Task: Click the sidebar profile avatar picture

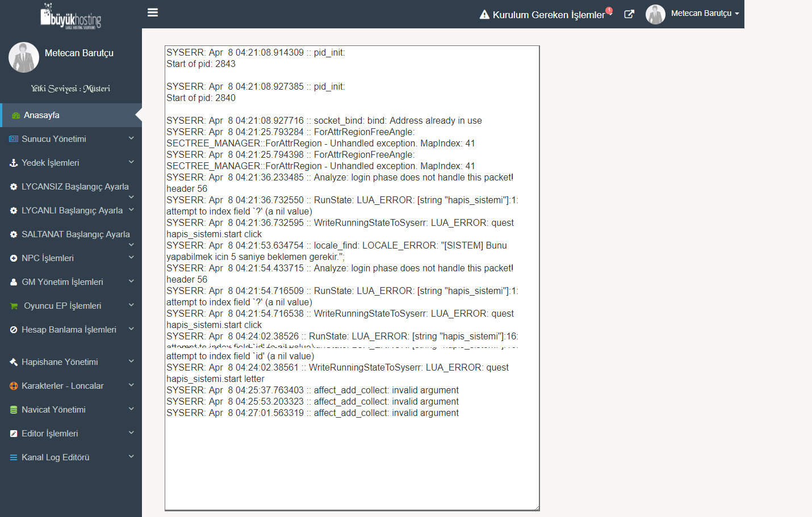Action: 24,57
